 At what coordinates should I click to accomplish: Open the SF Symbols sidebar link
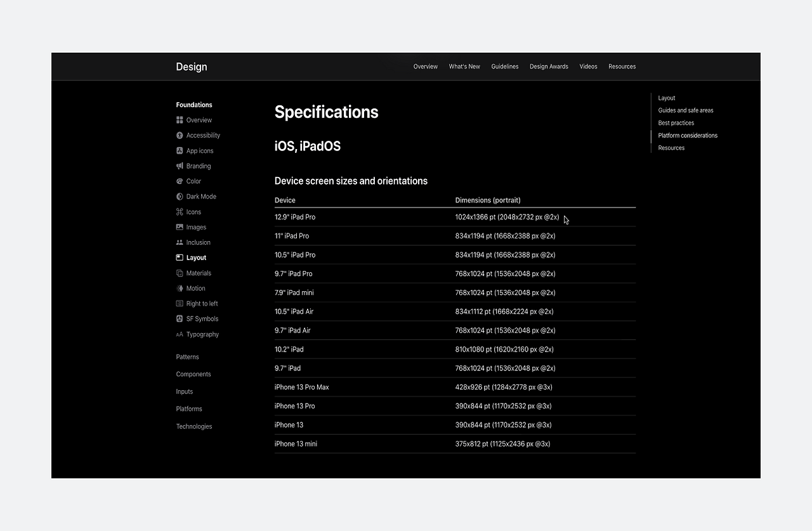[202, 319]
